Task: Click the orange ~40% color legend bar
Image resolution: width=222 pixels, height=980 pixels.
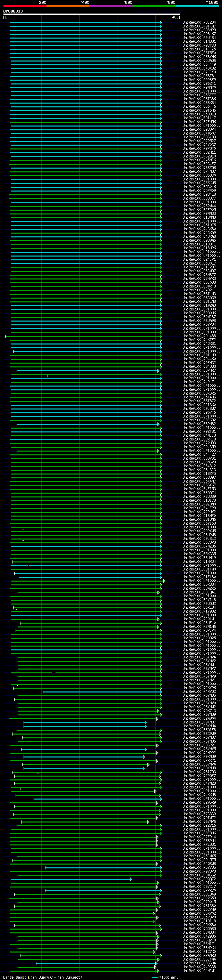Action: [x=68, y=6]
